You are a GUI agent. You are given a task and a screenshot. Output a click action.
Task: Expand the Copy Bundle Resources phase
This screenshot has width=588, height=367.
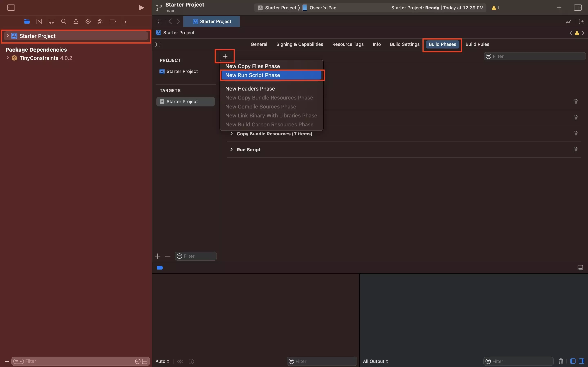(x=232, y=134)
